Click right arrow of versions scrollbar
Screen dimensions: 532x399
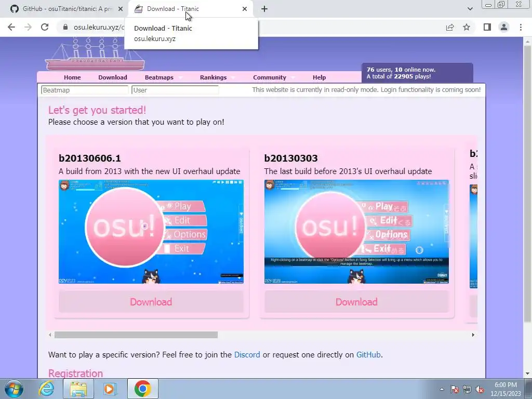pos(473,335)
